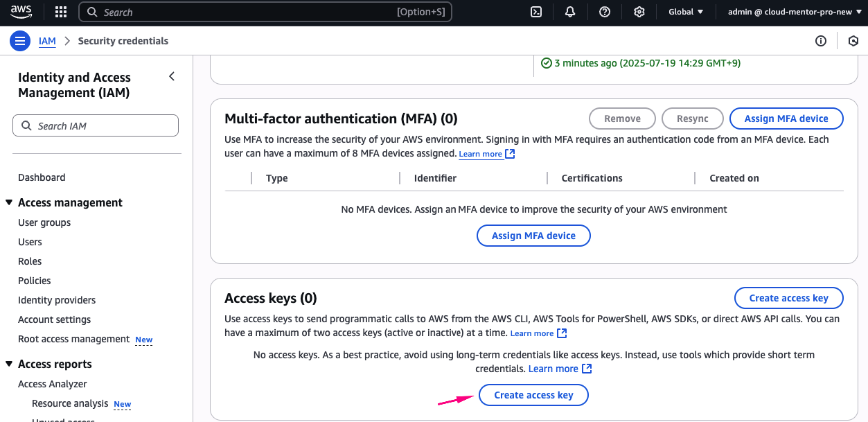Open the help question mark menu
Screen dimensions: 868x422
(605, 12)
